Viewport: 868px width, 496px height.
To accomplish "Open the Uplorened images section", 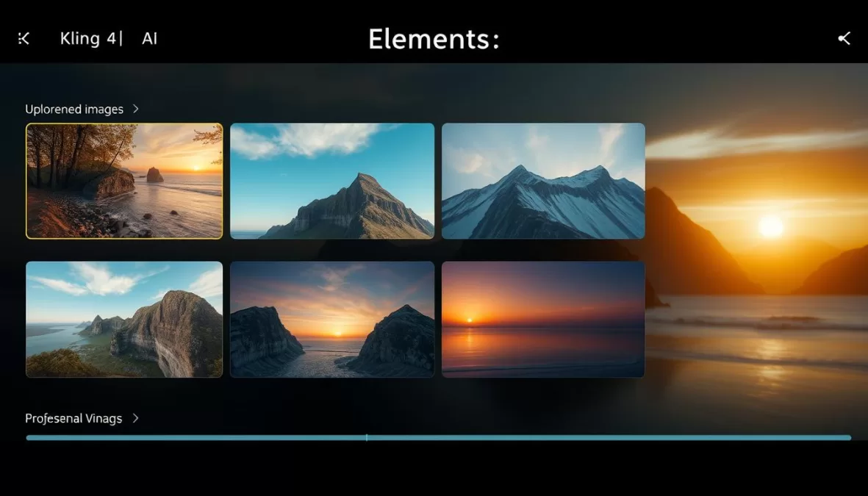I will pos(74,109).
